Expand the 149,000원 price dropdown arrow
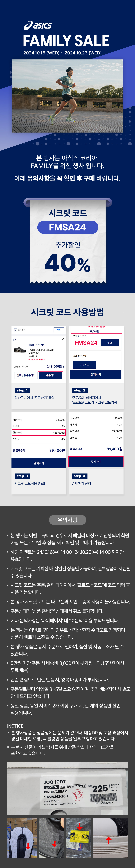 pyautogui.click(x=64, y=367)
